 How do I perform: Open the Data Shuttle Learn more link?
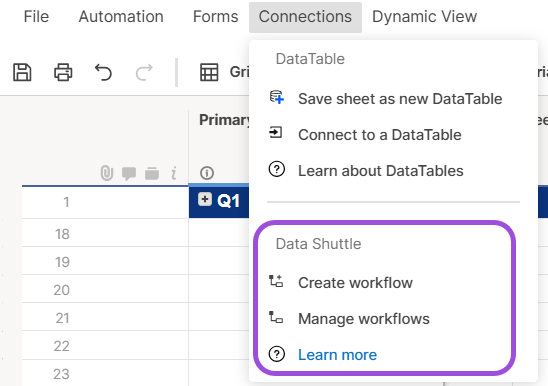(337, 355)
